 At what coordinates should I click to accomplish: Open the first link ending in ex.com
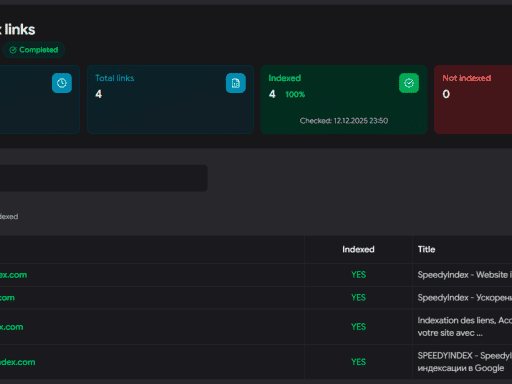(x=13, y=275)
